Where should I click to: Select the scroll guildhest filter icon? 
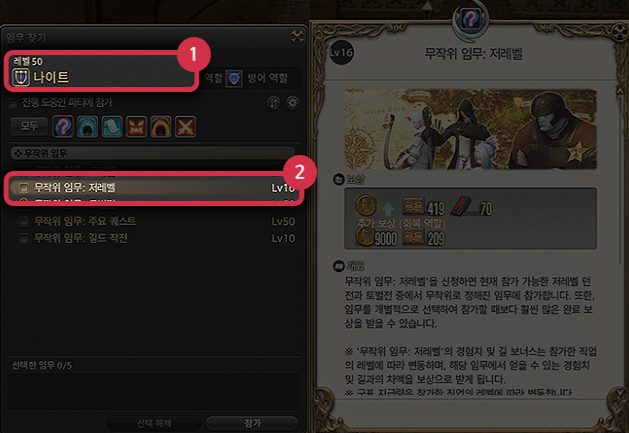click(112, 126)
